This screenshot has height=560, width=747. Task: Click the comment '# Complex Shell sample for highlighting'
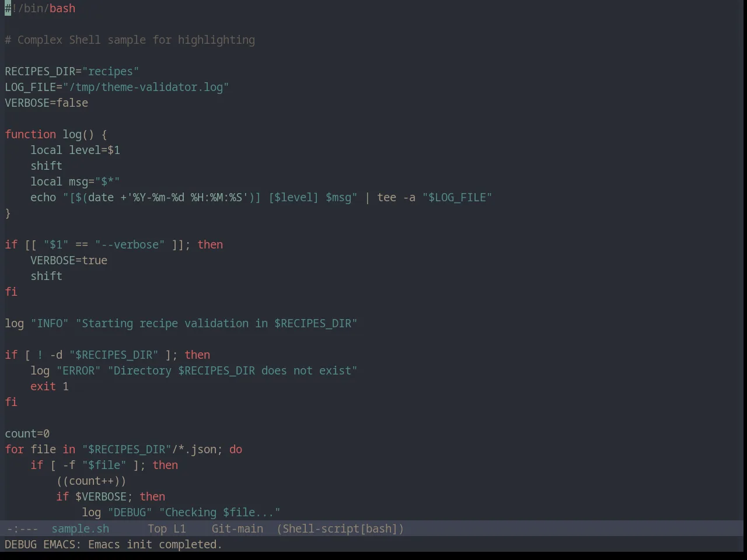[x=130, y=40]
